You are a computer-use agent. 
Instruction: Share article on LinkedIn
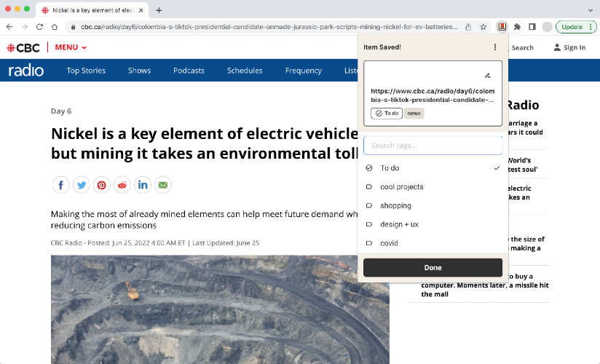(142, 185)
